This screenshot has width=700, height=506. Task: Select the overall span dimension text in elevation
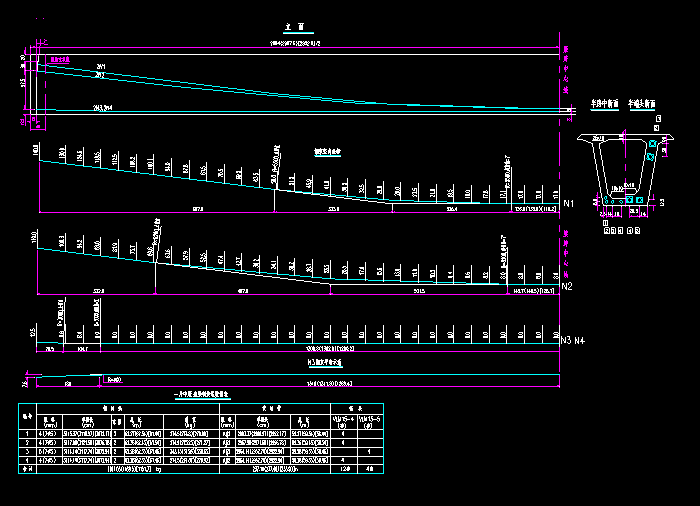(x=292, y=43)
